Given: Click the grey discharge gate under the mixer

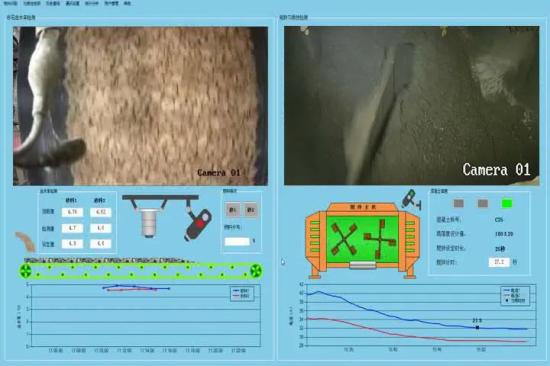Looking at the screenshot, I should pyautogui.click(x=363, y=265).
